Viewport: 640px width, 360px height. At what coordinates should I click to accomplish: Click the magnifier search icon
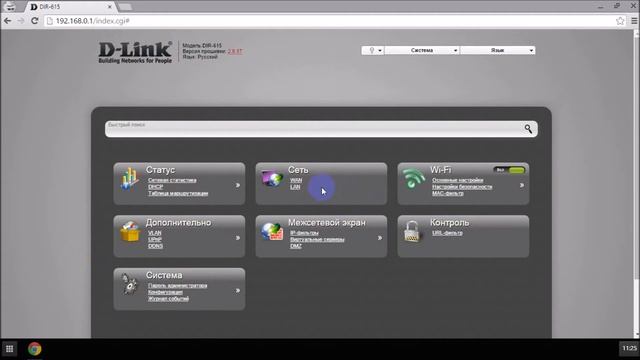tap(528, 129)
